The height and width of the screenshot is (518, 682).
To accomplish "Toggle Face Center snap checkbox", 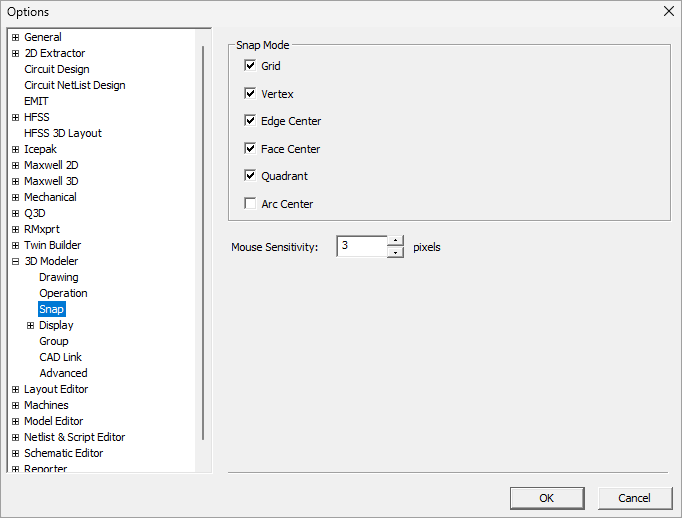I will pos(250,149).
